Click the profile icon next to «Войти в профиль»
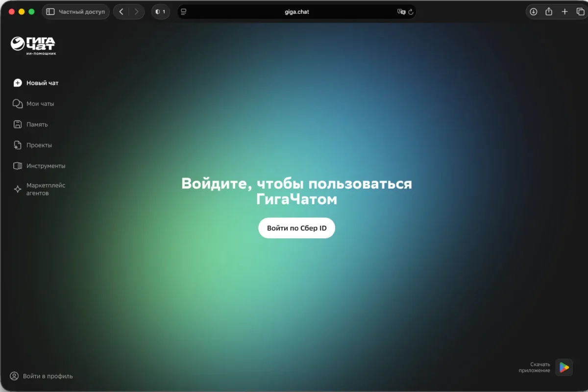588x392 pixels. pos(14,376)
